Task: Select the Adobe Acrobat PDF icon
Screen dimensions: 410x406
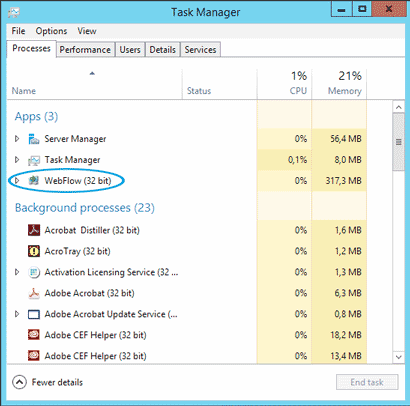Action: click(x=34, y=293)
